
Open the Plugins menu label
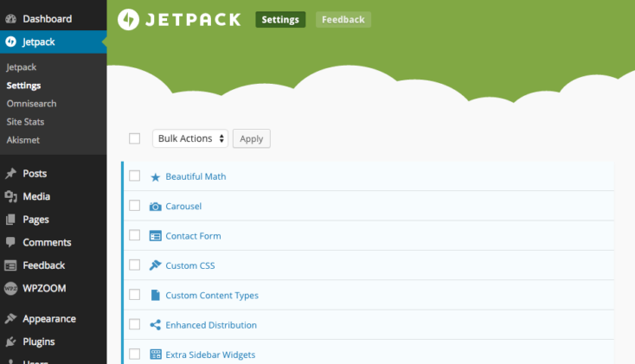[39, 342]
